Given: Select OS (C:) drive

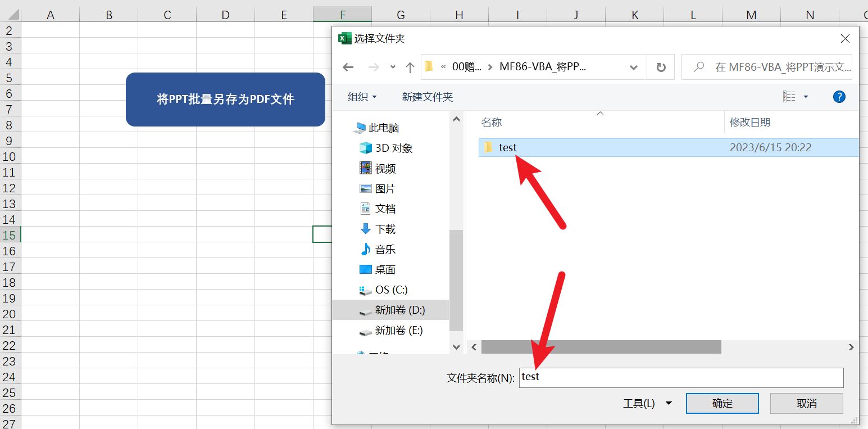Looking at the screenshot, I should pyautogui.click(x=384, y=290).
